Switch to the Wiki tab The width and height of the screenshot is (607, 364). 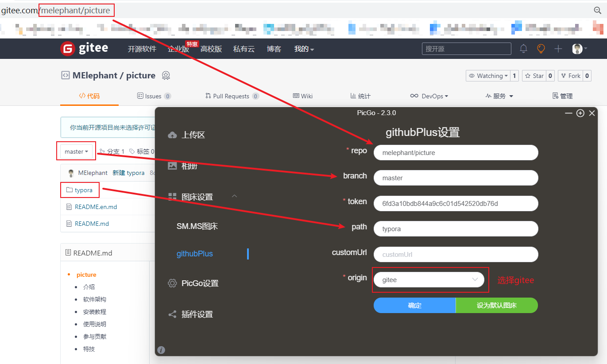[303, 96]
